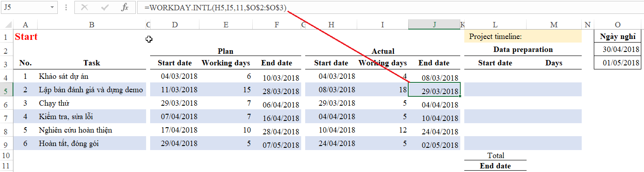This screenshot has height=172, width=644.
Task: Select row 11 header
Action: click(x=6, y=166)
